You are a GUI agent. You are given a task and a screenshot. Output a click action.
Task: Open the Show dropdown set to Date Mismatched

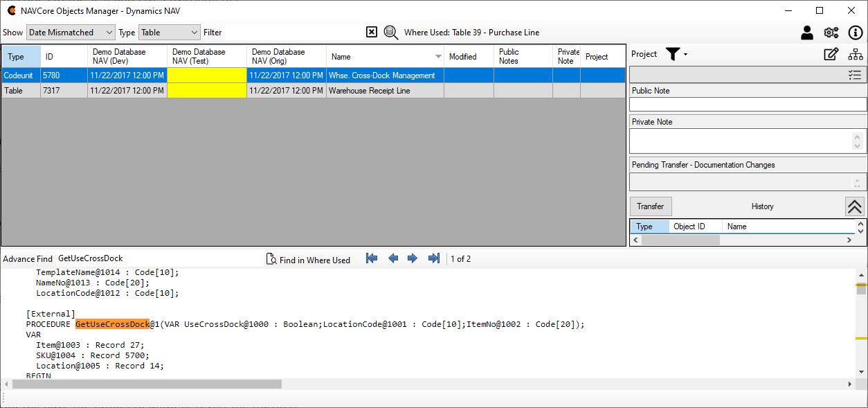point(71,33)
